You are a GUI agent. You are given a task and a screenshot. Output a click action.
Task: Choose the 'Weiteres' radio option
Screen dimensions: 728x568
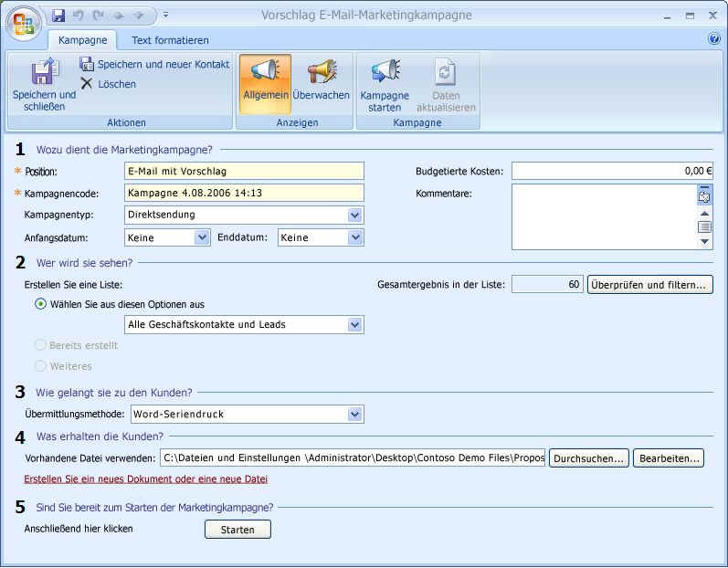click(40, 366)
